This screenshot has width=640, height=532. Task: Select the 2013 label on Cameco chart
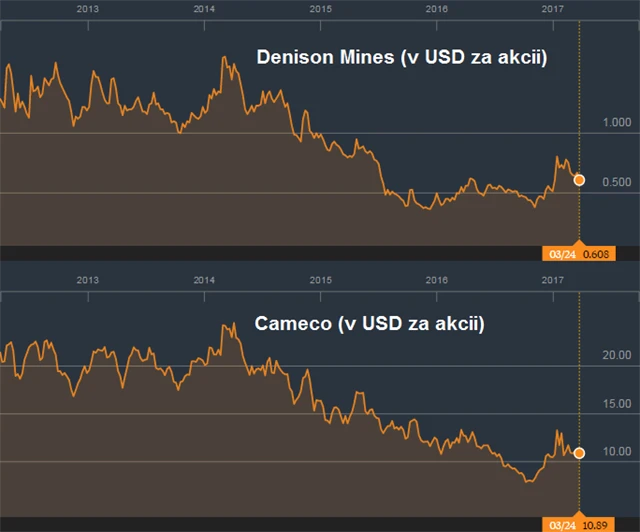coord(88,280)
